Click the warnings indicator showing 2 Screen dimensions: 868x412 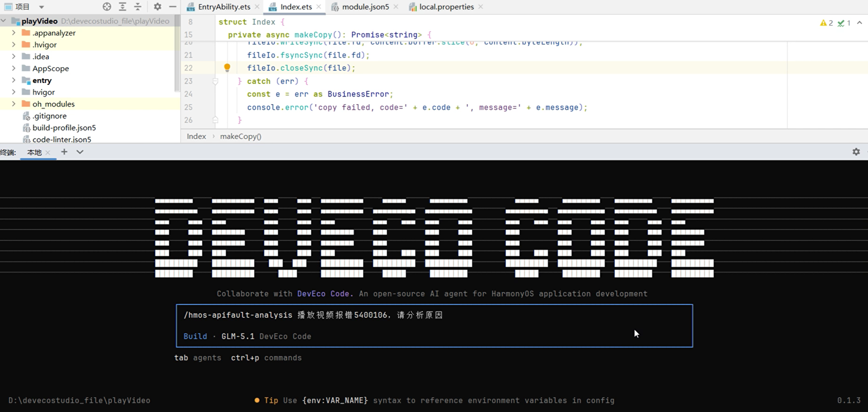point(826,23)
